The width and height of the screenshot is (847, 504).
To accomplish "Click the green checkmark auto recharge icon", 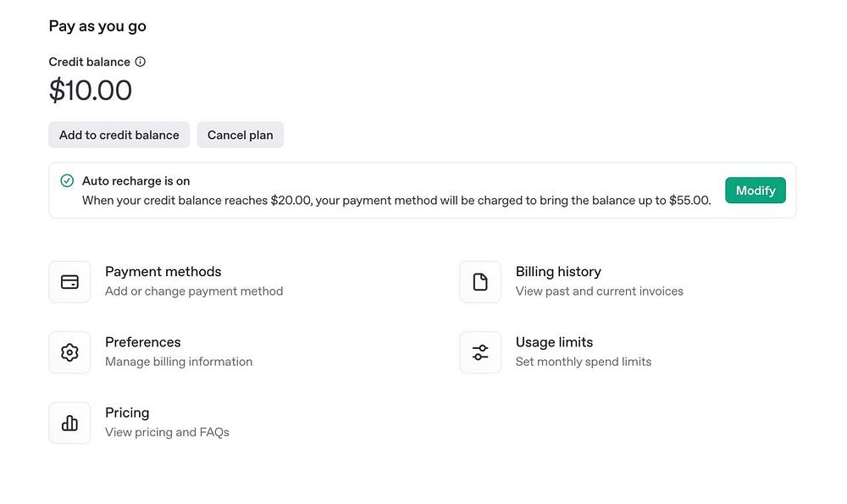I will [67, 180].
